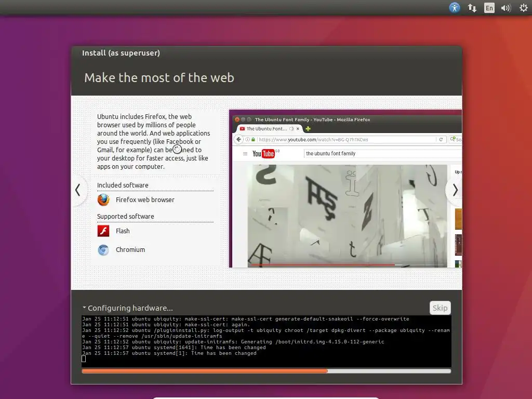This screenshot has width=532, height=399.
Task: Click the 'Make the most of the web' heading
Action: (159, 78)
